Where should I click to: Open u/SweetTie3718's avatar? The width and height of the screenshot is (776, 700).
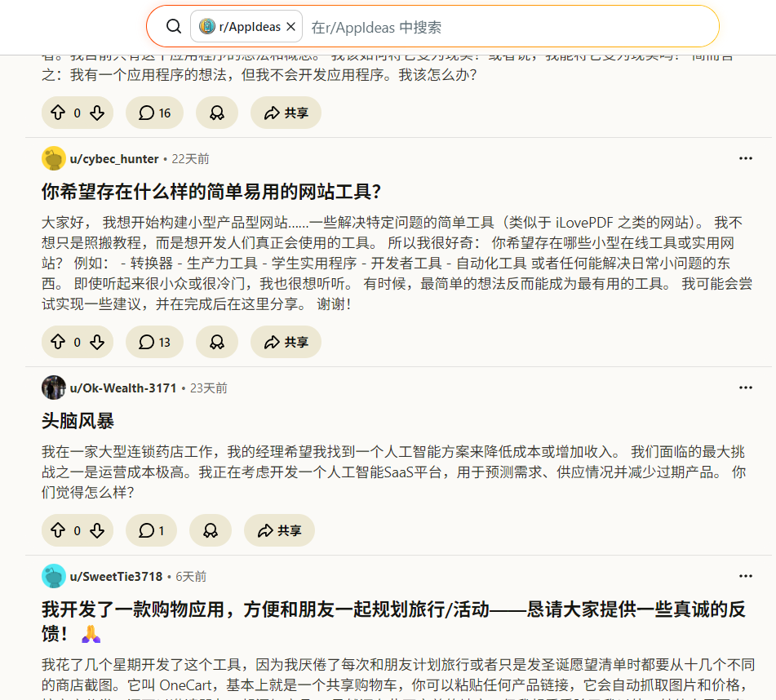pyautogui.click(x=54, y=576)
